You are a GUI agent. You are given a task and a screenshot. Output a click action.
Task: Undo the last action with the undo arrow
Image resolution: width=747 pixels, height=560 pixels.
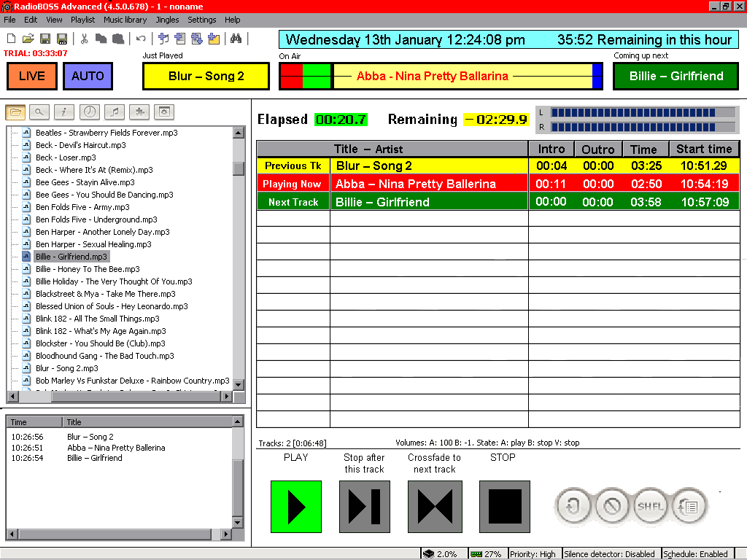141,39
